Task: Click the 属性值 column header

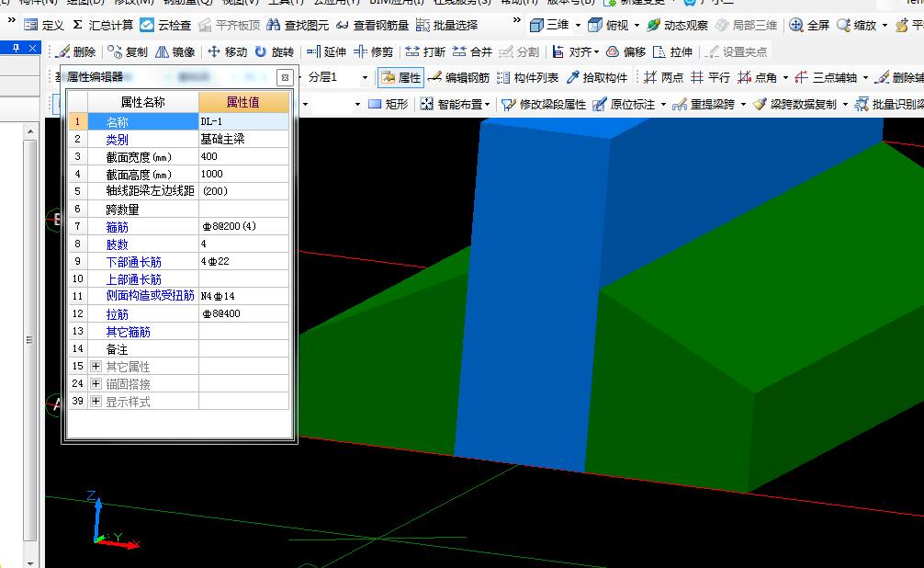Action: coord(244,102)
